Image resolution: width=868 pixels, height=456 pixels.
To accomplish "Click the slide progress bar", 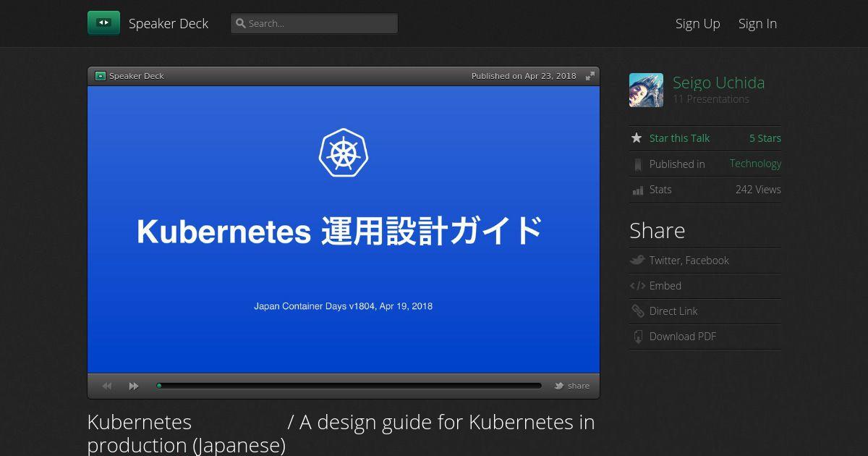I will [x=349, y=386].
